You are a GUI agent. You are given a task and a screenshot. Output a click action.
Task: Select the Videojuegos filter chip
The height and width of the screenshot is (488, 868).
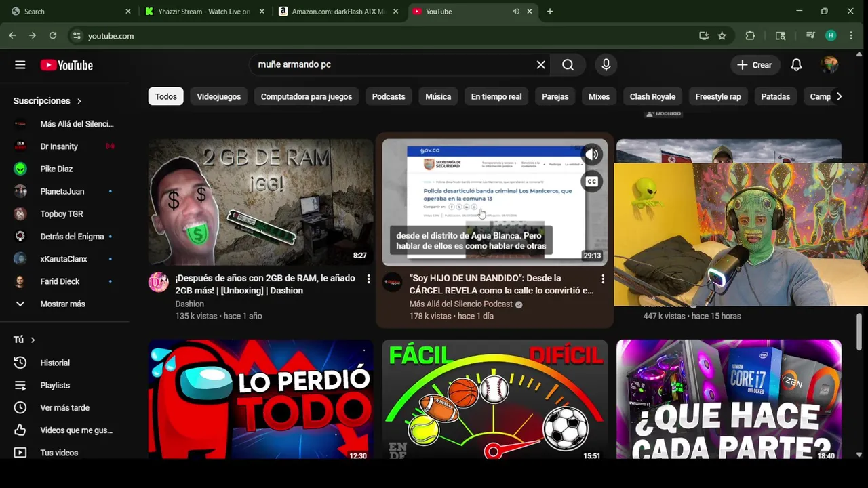[x=218, y=96]
